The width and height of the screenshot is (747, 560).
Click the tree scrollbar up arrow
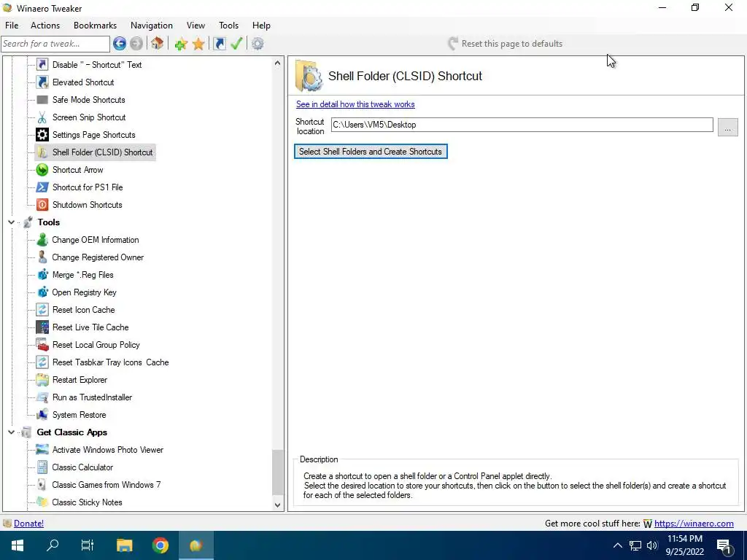[x=277, y=63]
